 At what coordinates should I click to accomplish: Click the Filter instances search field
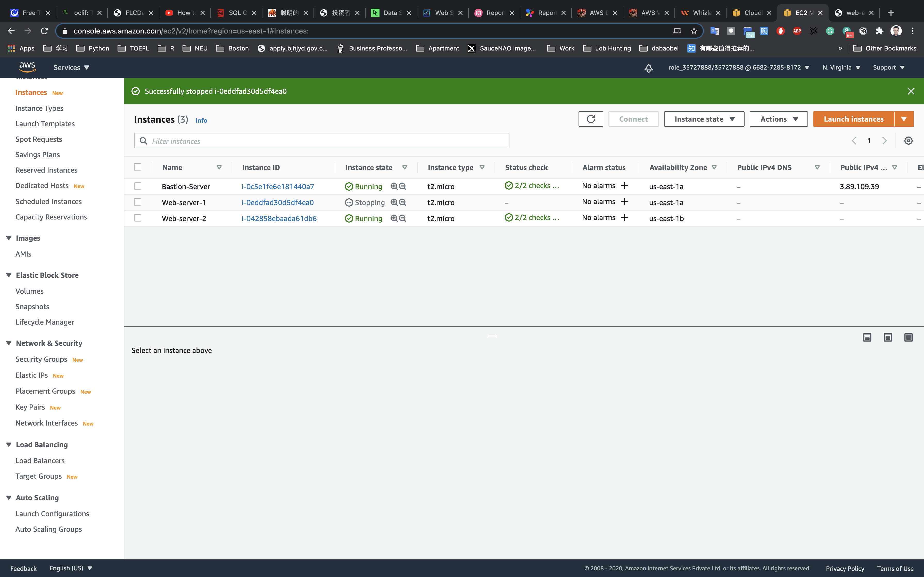[321, 141]
